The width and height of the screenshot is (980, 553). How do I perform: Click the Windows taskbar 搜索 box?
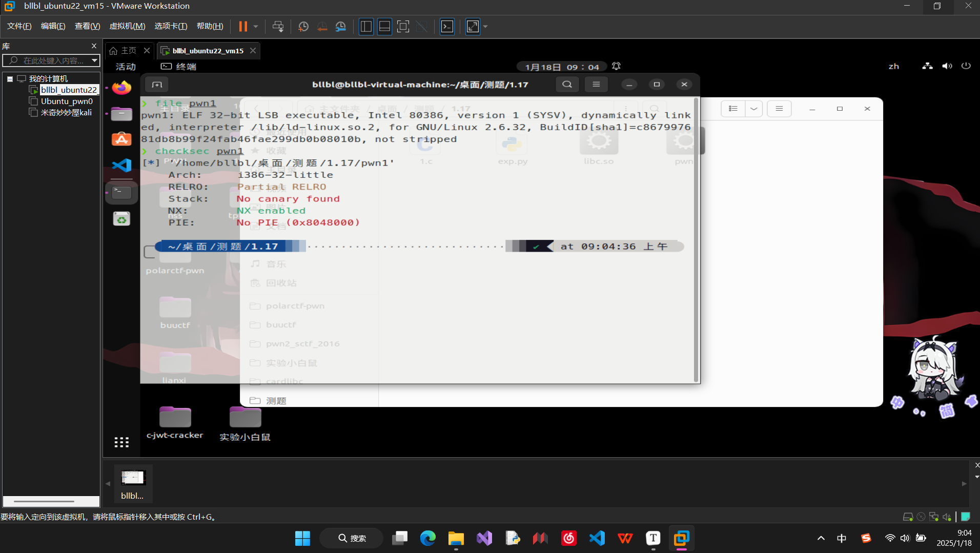(x=352, y=538)
